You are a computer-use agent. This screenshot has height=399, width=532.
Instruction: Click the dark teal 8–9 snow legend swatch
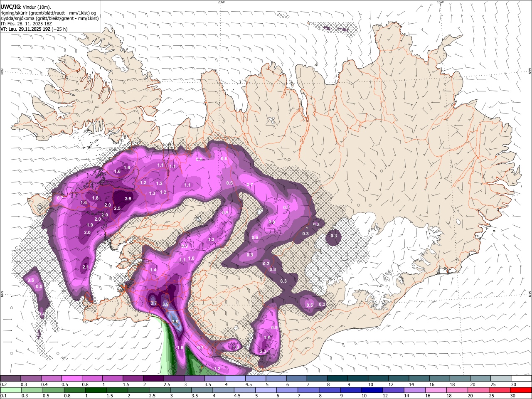pos(337,379)
